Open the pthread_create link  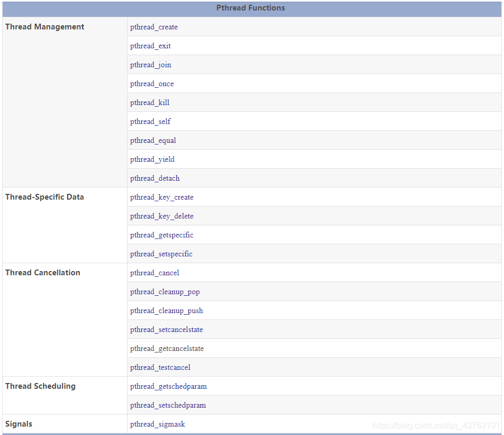click(154, 27)
